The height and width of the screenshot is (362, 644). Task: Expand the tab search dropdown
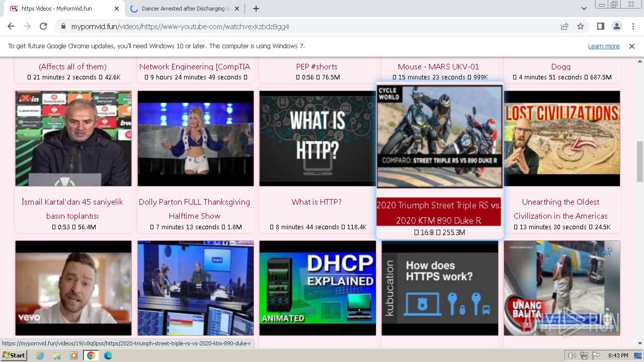tap(584, 9)
